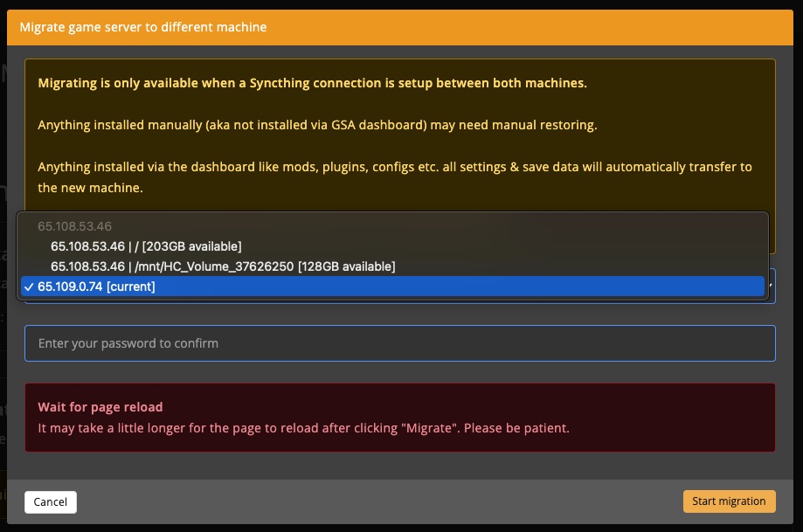Viewport: 803px width, 532px height.
Task: Click the greyed 65.108.53.46 dropdown placeholder
Action: point(74,226)
